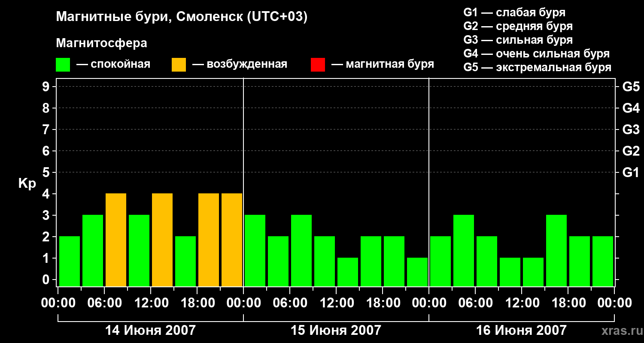Click the G3 right-axis tick label
The height and width of the screenshot is (343, 644).
631,129
